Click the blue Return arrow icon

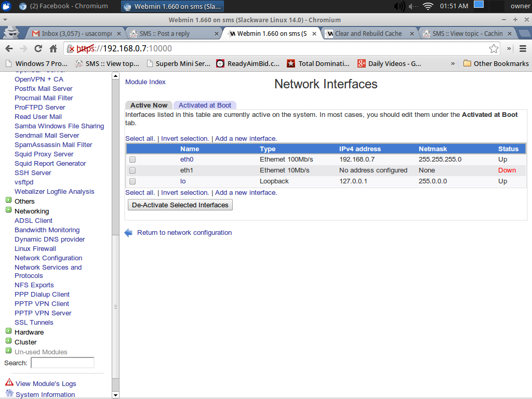[129, 233]
